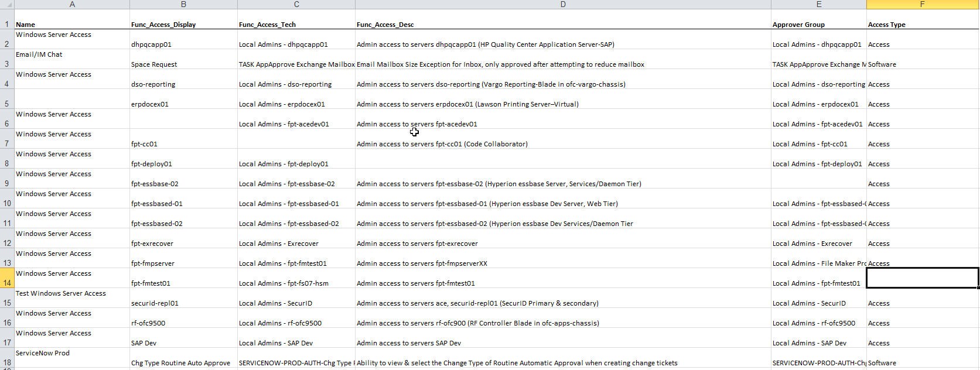The width and height of the screenshot is (980, 370).
Task: Select the fpt-essbased-01 display cell
Action: coord(183,198)
